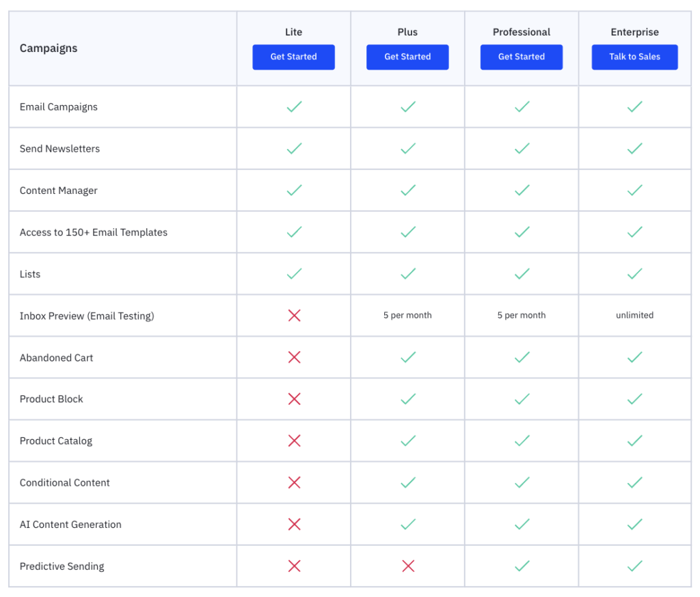The height and width of the screenshot is (597, 700).
Task: Click the Access to 150+ Email Templates label
Action: (93, 232)
